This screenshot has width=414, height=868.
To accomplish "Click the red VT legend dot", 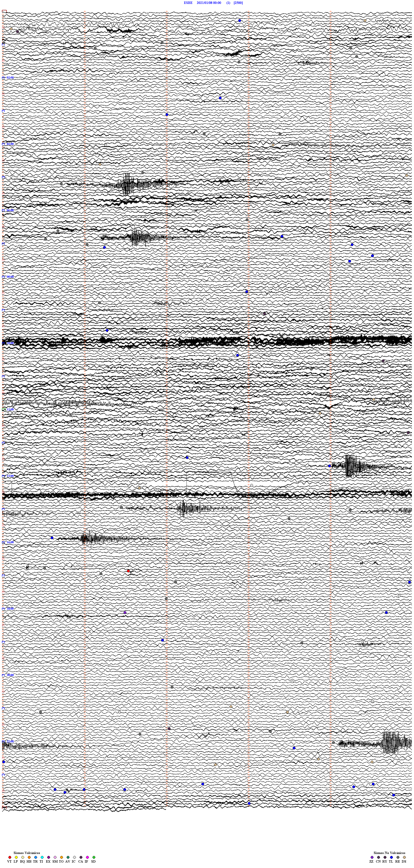I will point(10,857).
